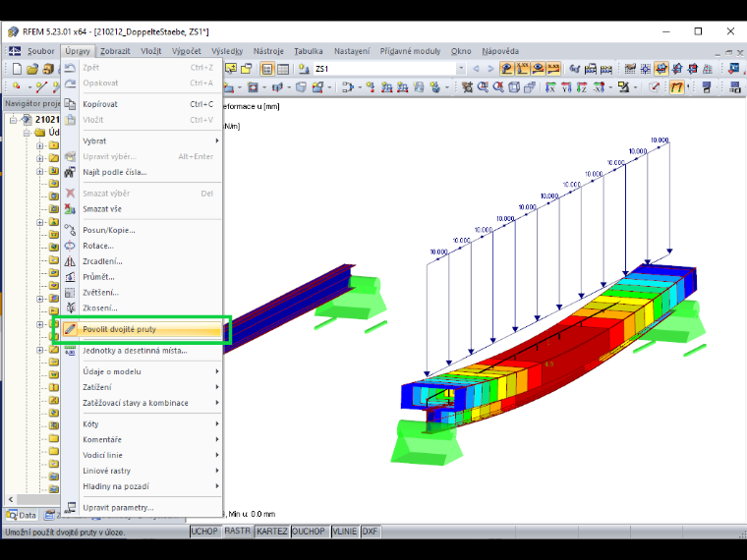Screen dimensions: 747x560
Task: Click the Open file folder icon
Action: click(31, 69)
